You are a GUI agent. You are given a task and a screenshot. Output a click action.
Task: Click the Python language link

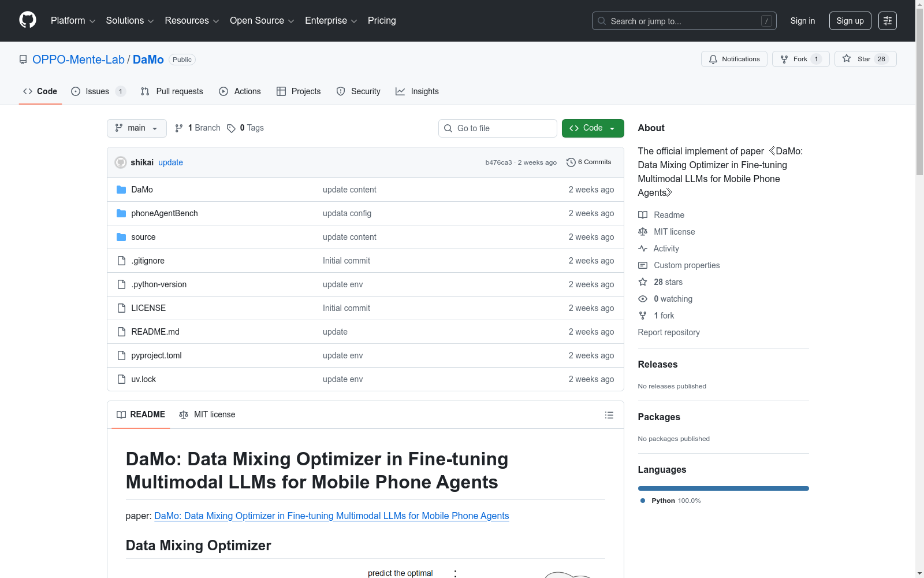670,501
